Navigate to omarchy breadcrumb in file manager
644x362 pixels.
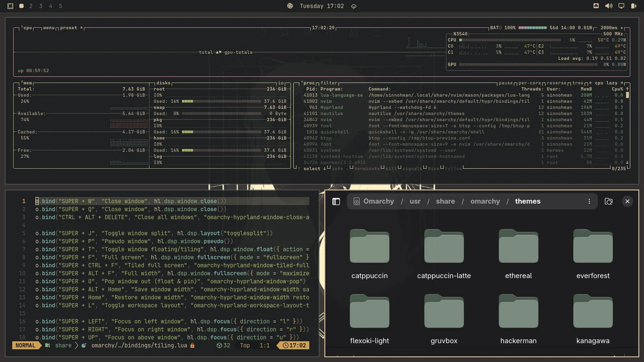tap(485, 201)
